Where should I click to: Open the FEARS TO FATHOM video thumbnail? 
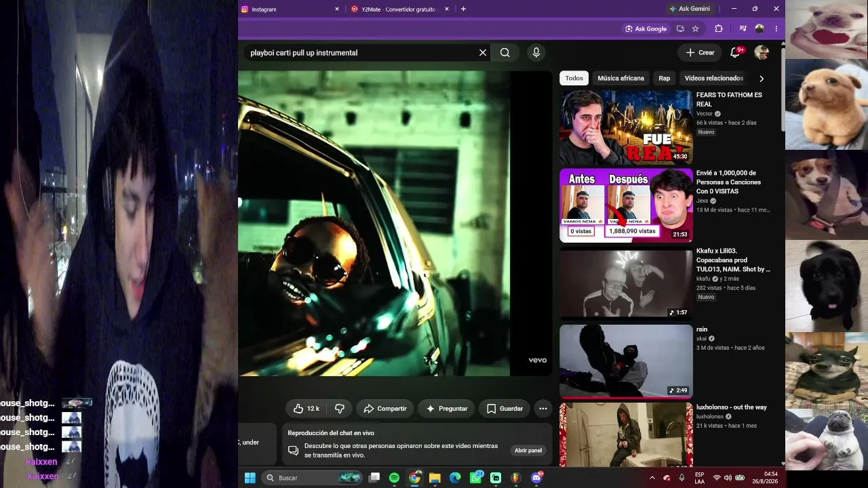click(626, 127)
